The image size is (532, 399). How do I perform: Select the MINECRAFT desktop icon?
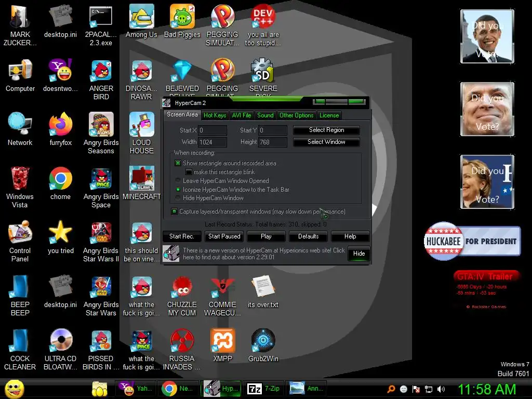[x=141, y=183]
